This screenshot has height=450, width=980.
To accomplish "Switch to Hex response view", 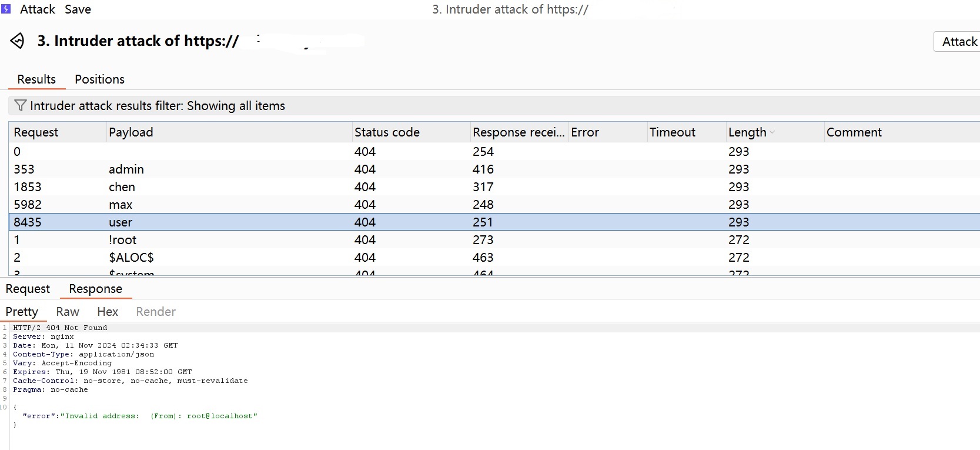I will 108,312.
